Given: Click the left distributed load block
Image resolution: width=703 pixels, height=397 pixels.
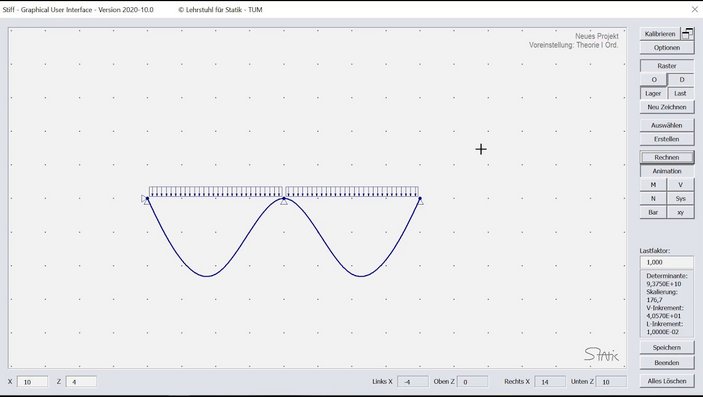Looking at the screenshot, I should (216, 192).
